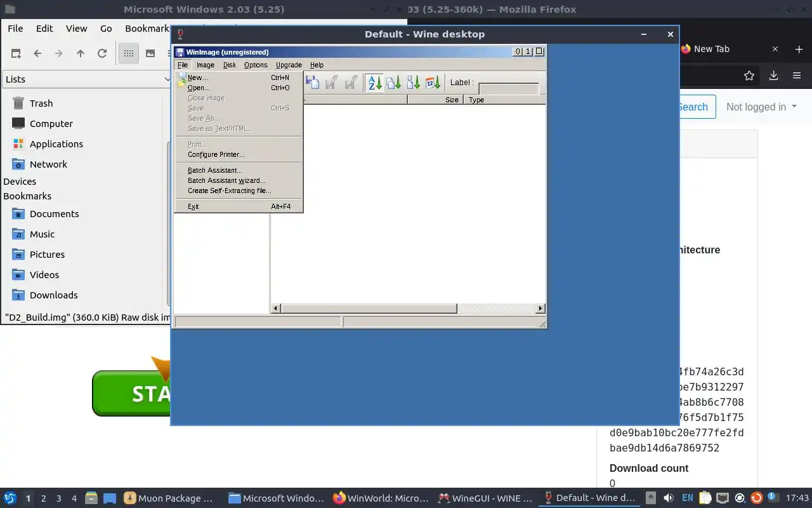812x508 pixels.
Task: Open Muon Package taskbar entry
Action: 169,498
